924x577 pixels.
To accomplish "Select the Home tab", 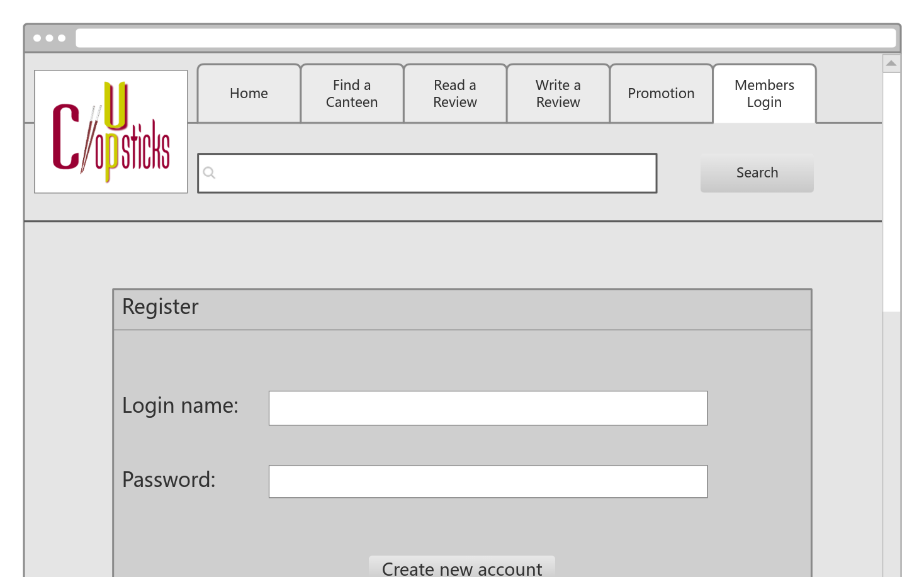I will coord(249,93).
